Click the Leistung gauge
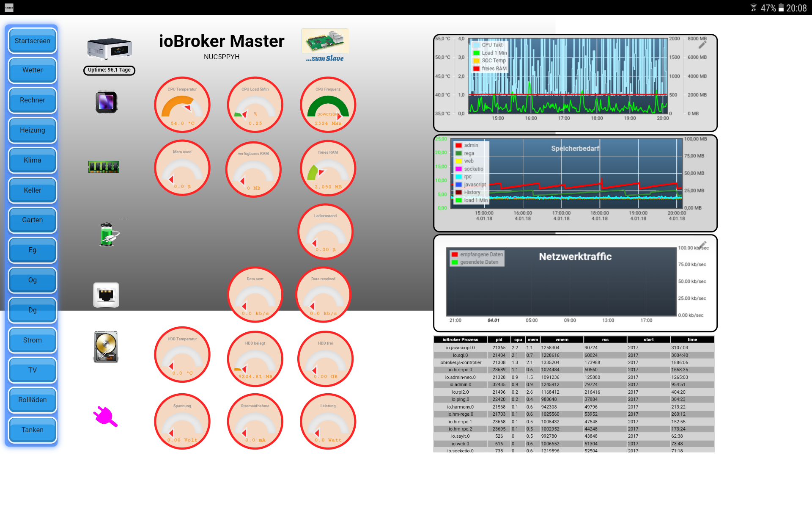The image size is (812, 508). point(328,422)
